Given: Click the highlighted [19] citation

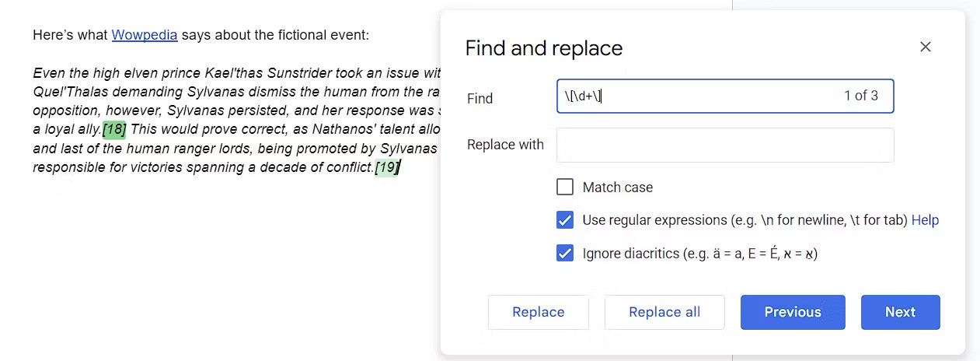Looking at the screenshot, I should [x=386, y=167].
